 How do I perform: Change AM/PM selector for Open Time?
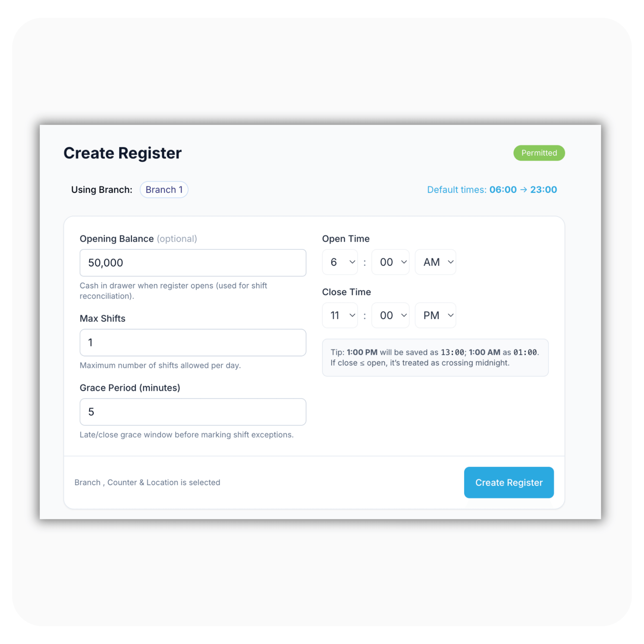tap(435, 262)
